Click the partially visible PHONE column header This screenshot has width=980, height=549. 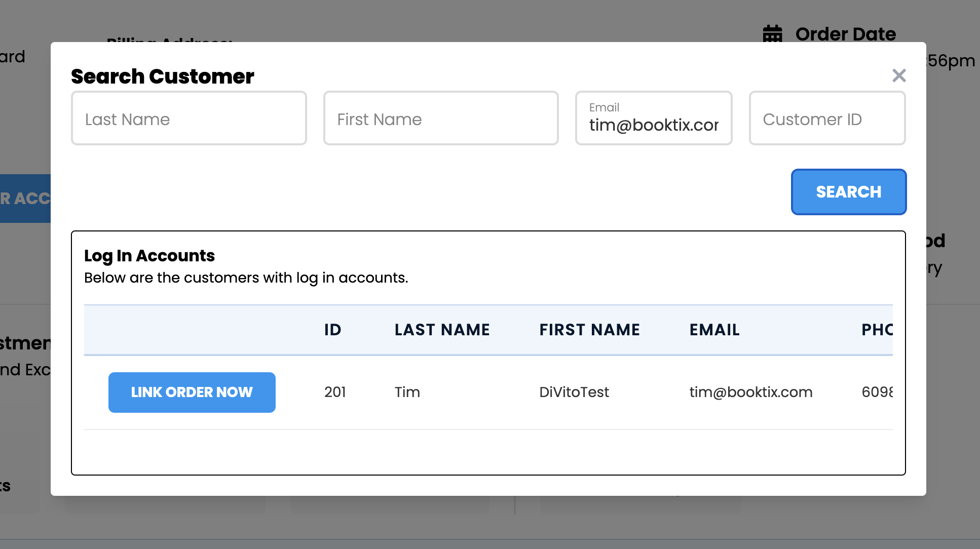pos(877,330)
